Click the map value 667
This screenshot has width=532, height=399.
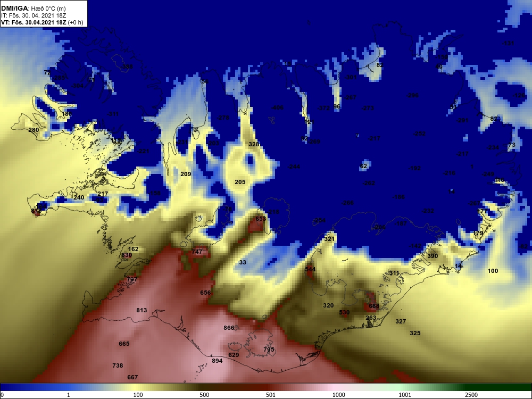132,377
